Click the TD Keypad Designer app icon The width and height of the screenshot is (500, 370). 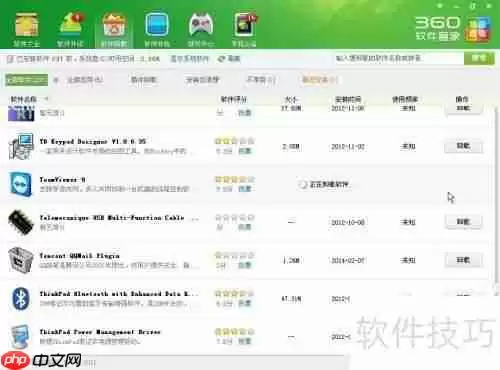21,146
